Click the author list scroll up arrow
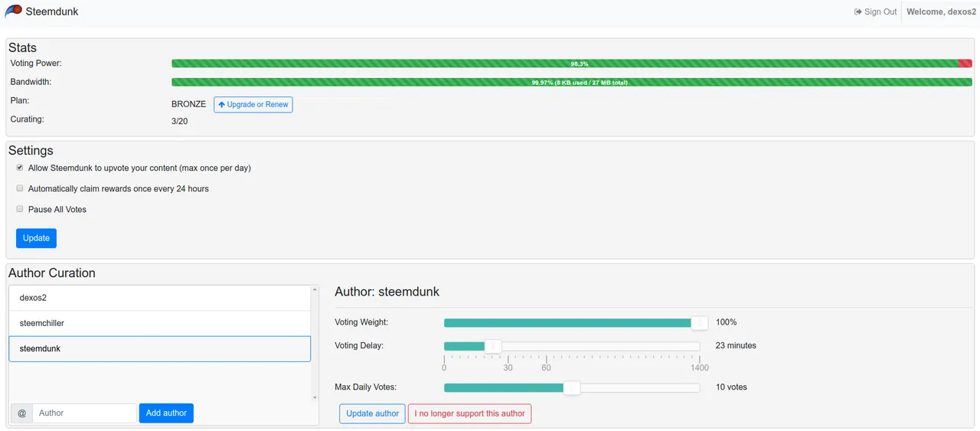Screen dimensions: 980x431 pos(314,289)
